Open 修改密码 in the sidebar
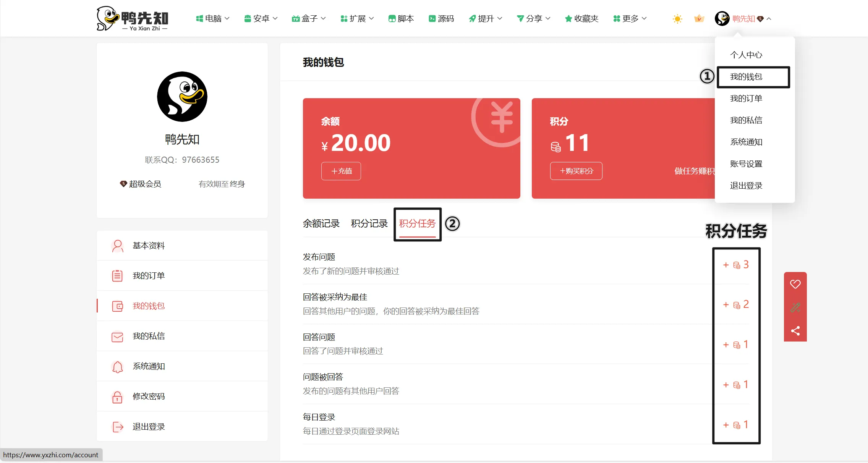Viewport: 868px width, 463px height. coord(182,397)
